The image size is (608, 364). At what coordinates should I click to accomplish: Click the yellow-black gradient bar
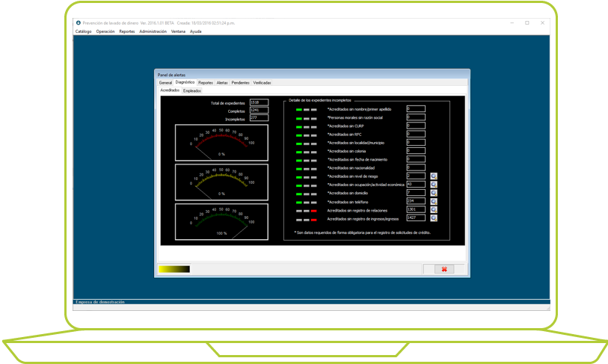point(174,269)
